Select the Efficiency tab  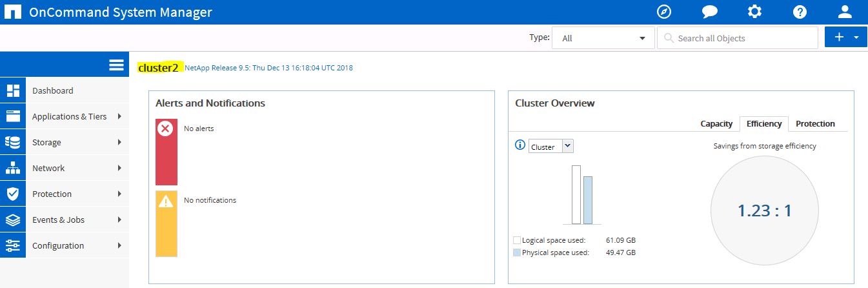point(764,123)
